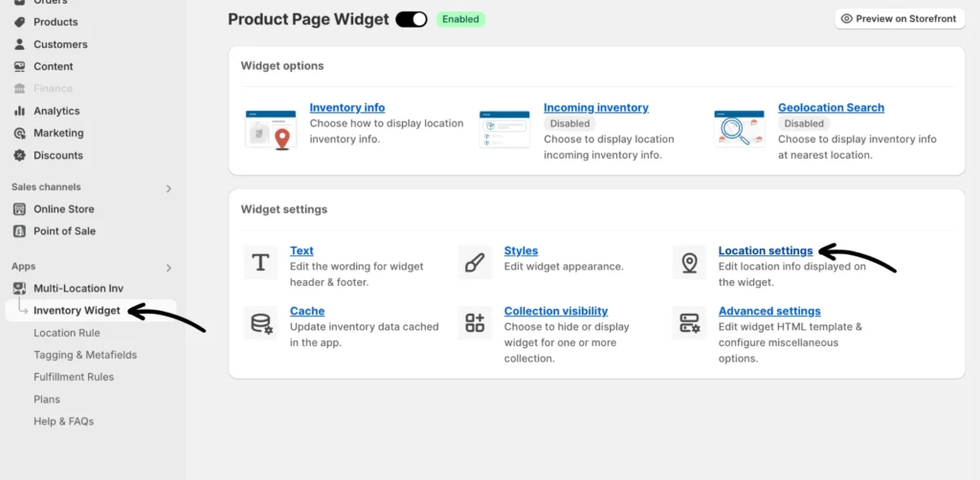Toggle the Product Page Widget switch

(x=412, y=19)
